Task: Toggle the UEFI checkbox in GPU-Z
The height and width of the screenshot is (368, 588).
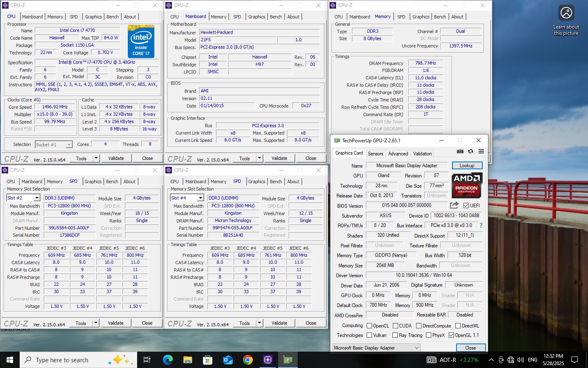Action: click(x=466, y=205)
